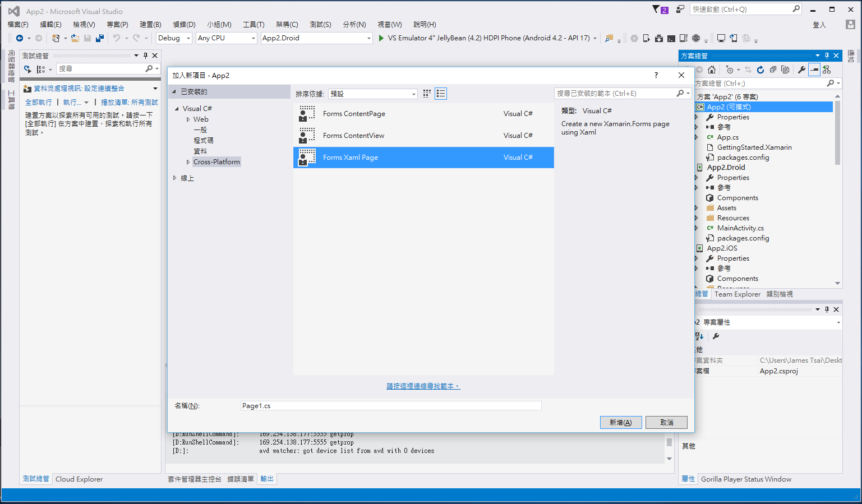Open the 排序依據 sort dropdown
The image size is (862, 504).
pos(373,94)
